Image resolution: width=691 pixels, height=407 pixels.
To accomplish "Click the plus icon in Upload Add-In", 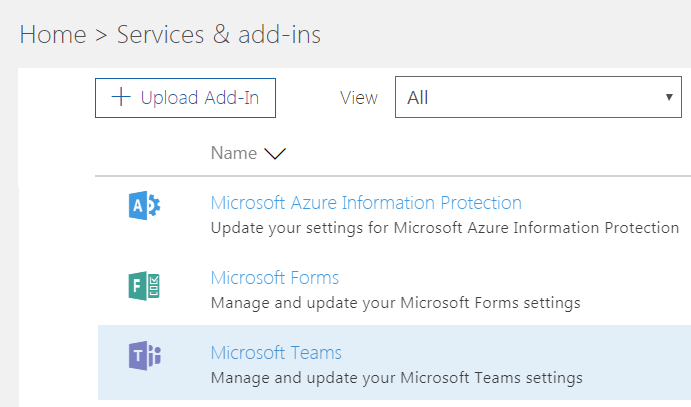I will click(120, 97).
